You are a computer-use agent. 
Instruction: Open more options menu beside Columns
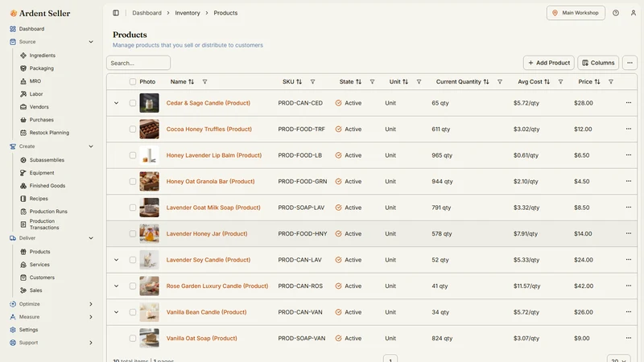click(630, 63)
